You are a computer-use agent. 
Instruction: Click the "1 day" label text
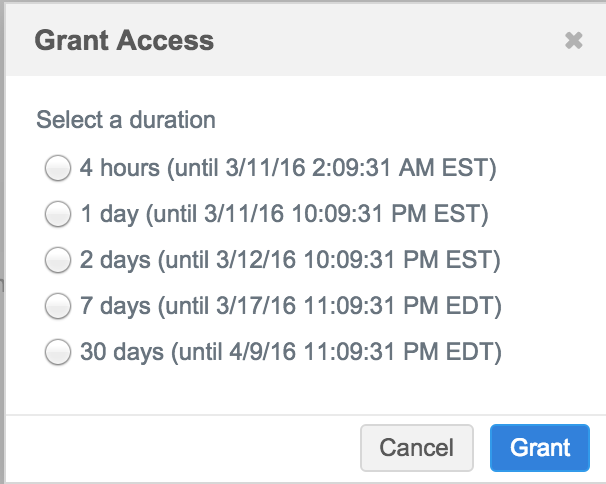point(112,214)
